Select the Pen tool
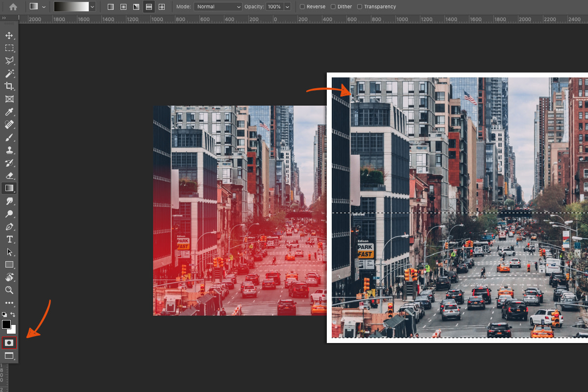588x392 pixels. point(9,226)
